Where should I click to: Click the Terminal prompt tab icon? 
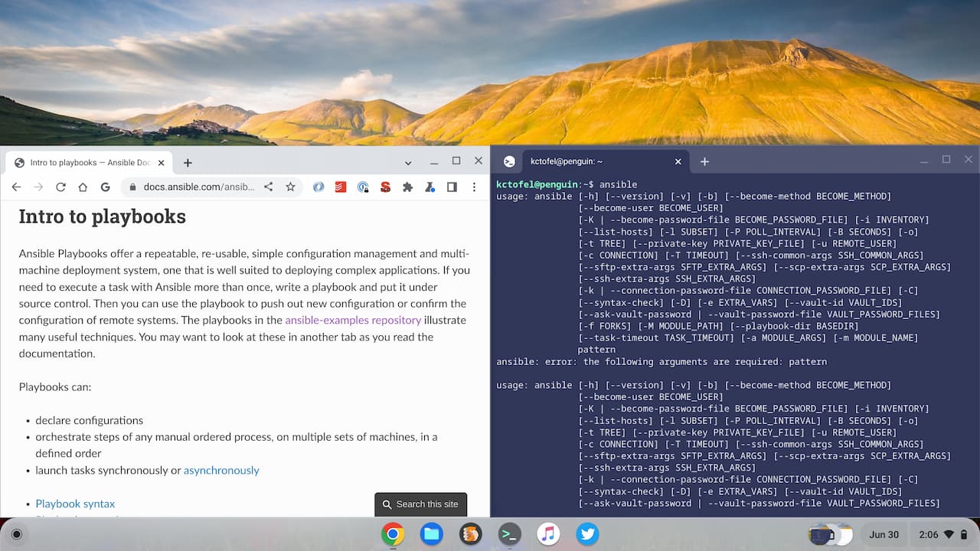click(509, 161)
